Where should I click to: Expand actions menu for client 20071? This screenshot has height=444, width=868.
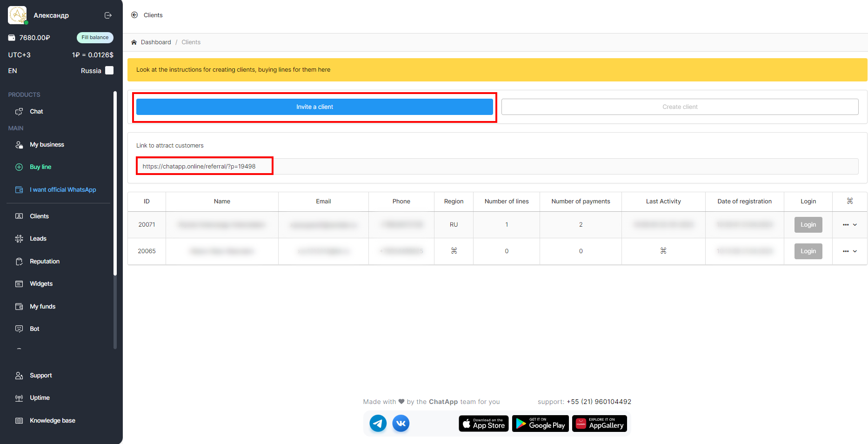849,225
